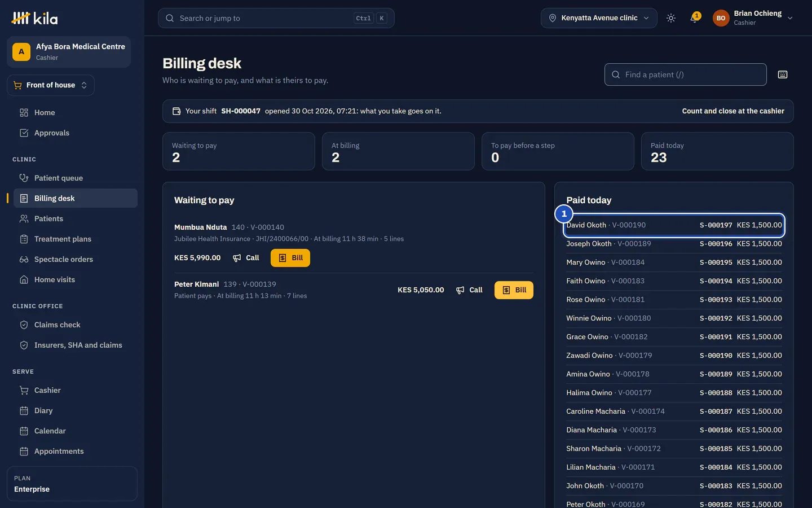Open Mary Owino receipt S-000195
The image size is (812, 508).
click(674, 262)
